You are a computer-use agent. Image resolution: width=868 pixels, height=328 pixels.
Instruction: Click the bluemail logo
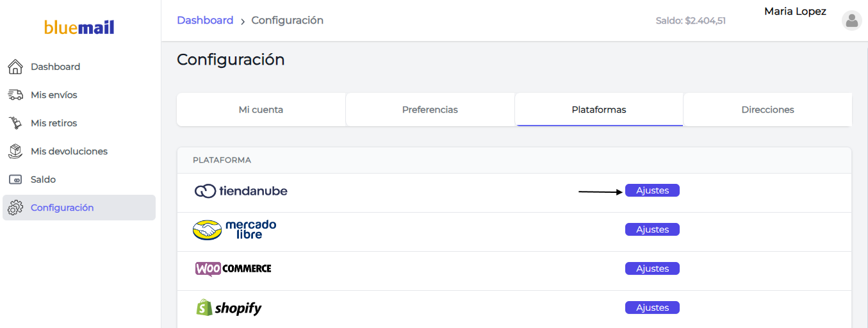(79, 28)
